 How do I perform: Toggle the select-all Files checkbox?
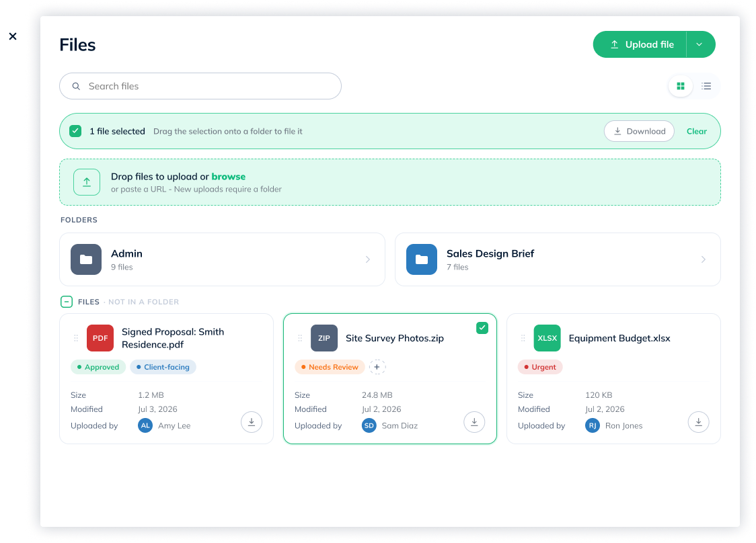click(x=67, y=302)
